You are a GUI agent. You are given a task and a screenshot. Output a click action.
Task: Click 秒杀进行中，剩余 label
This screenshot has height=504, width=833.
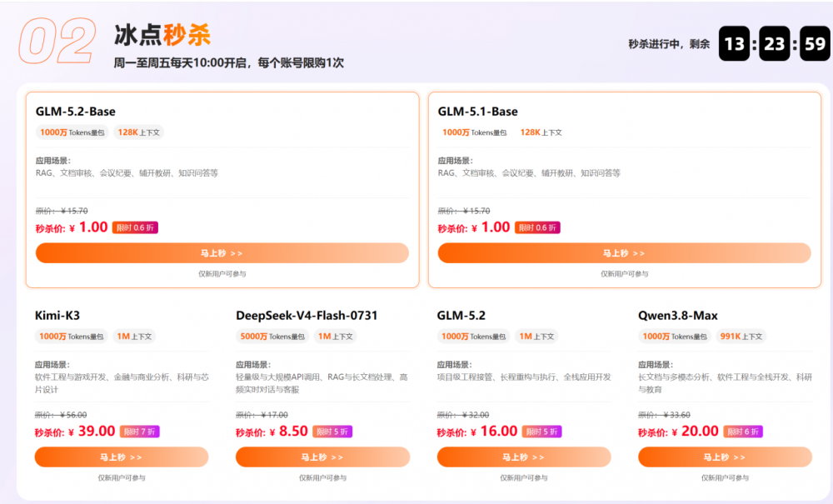669,44
